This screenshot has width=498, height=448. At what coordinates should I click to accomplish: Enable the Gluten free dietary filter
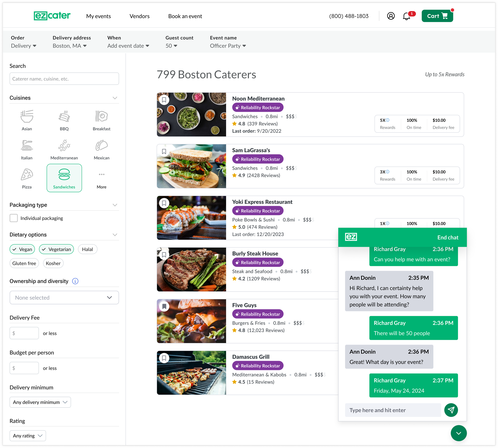coord(24,263)
